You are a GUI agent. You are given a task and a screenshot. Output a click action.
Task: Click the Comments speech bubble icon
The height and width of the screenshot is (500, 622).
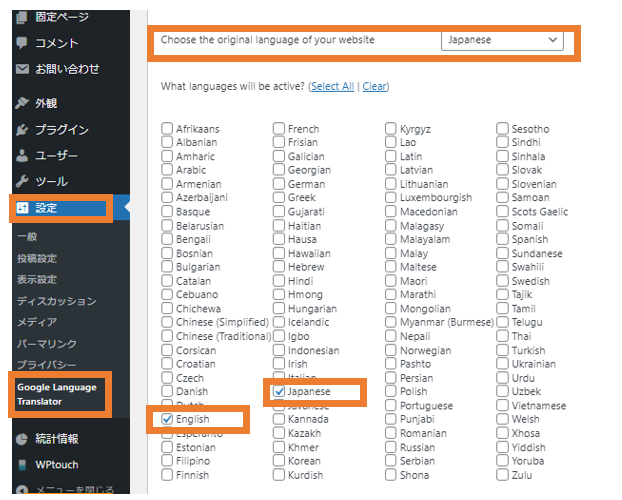tap(22, 43)
